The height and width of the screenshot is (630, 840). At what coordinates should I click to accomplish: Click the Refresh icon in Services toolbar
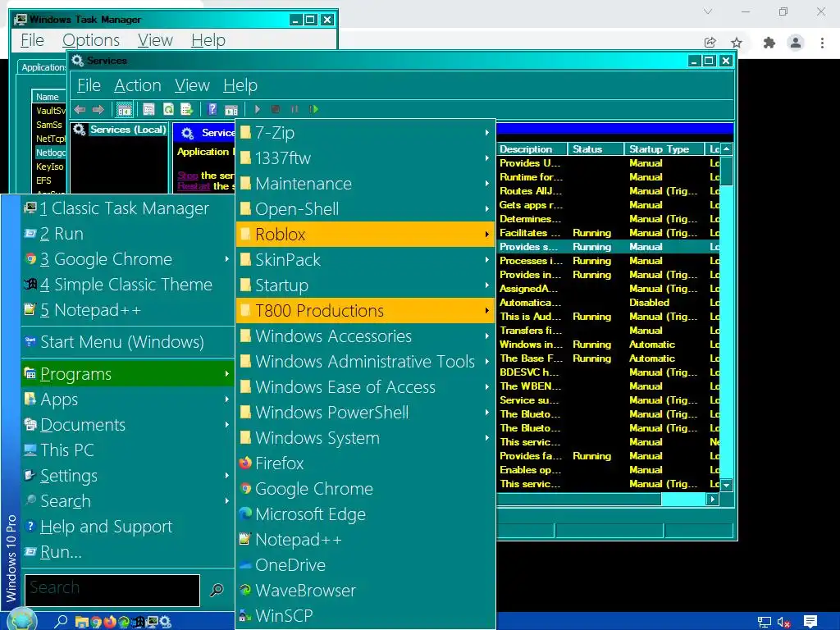pos(168,109)
